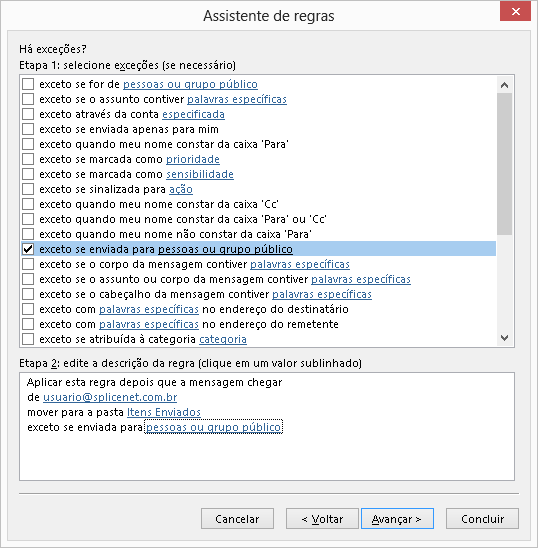
Task: Click the scroll down arrow in exceptions list
Action: [504, 338]
